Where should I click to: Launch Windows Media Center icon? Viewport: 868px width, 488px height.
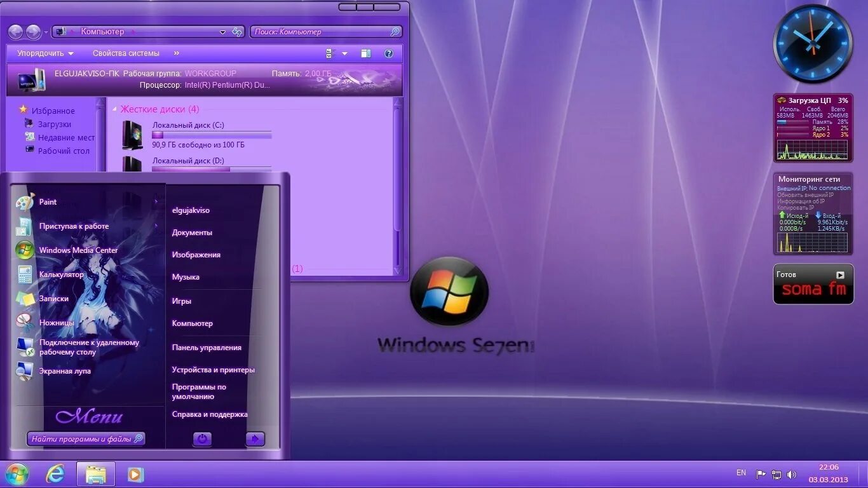coord(24,250)
